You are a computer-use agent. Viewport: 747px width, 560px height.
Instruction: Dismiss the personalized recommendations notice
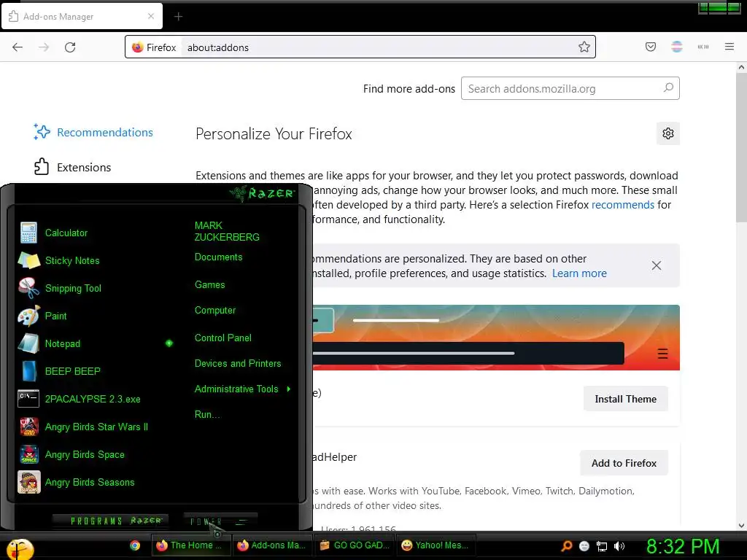tap(657, 265)
